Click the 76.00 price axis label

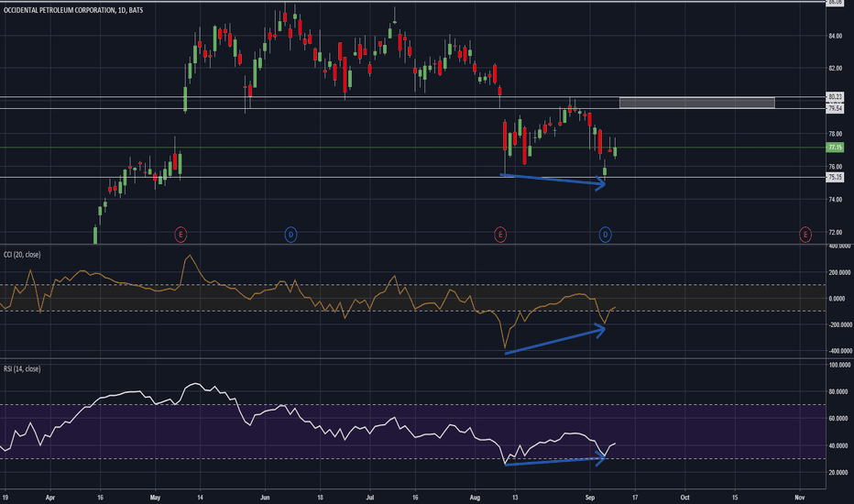tap(835, 167)
